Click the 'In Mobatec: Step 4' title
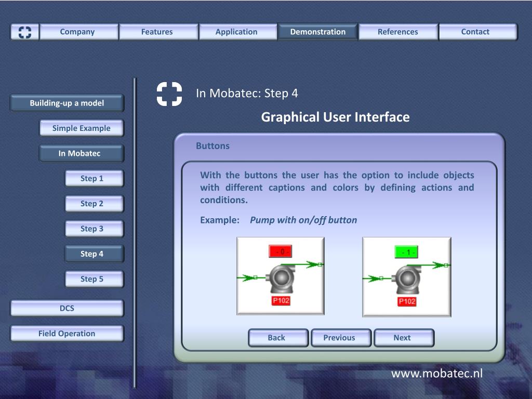The image size is (532, 399). (x=247, y=94)
